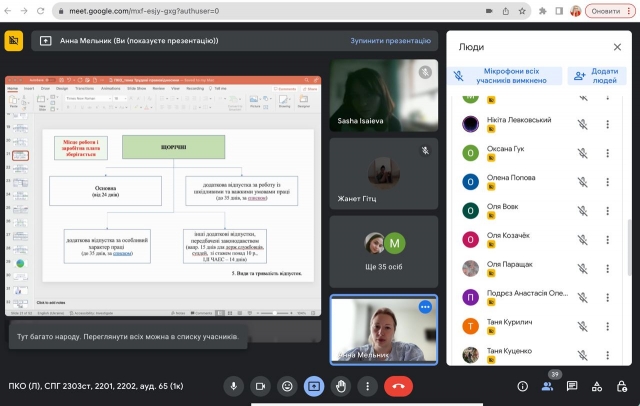Click the Основна box on slide
The height and width of the screenshot is (406, 640).
pyautogui.click(x=105, y=191)
